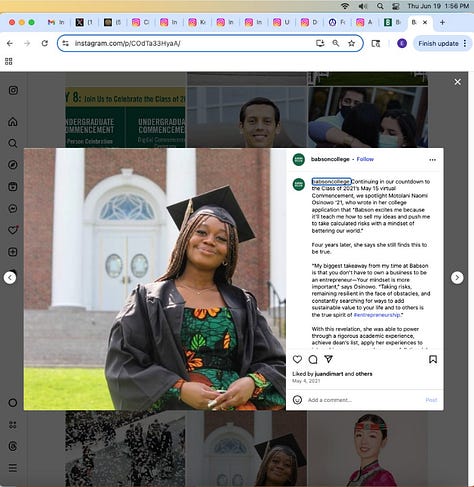Click the May 4, 2021 post date

click(306, 381)
